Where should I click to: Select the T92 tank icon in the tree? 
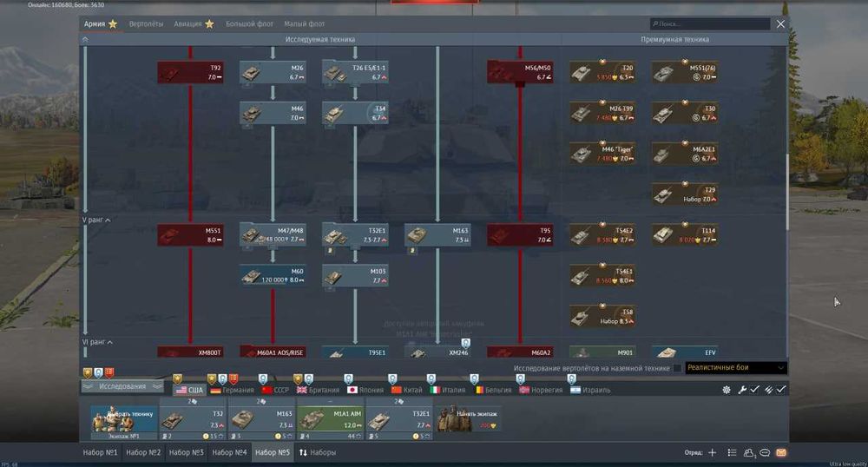coord(190,72)
